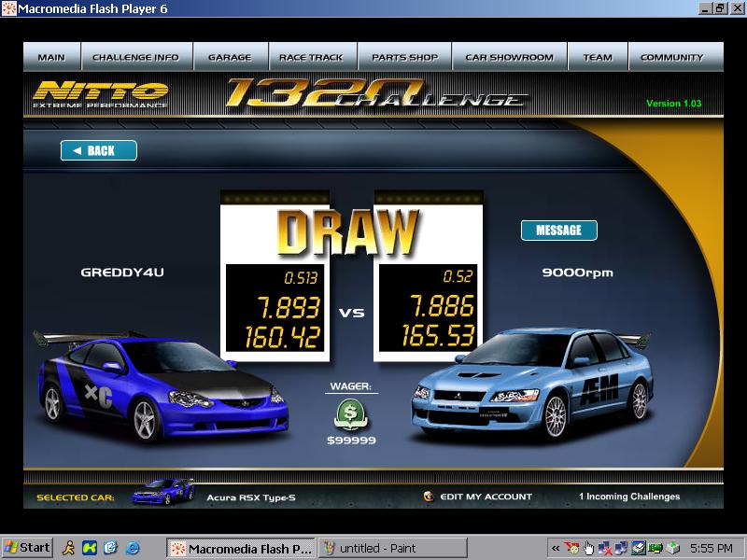The width and height of the screenshot is (747, 560).
Task: Click 9000rpm's 7.886 elapsed time
Action: point(442,306)
